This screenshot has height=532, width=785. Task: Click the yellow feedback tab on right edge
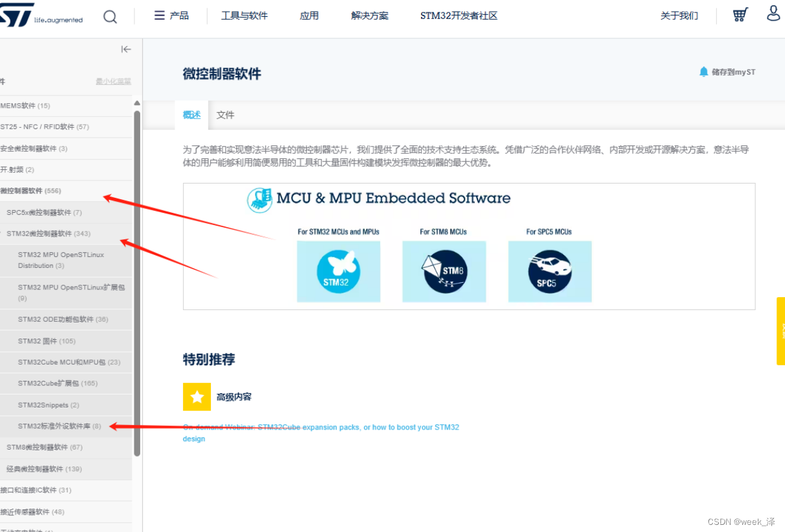780,331
